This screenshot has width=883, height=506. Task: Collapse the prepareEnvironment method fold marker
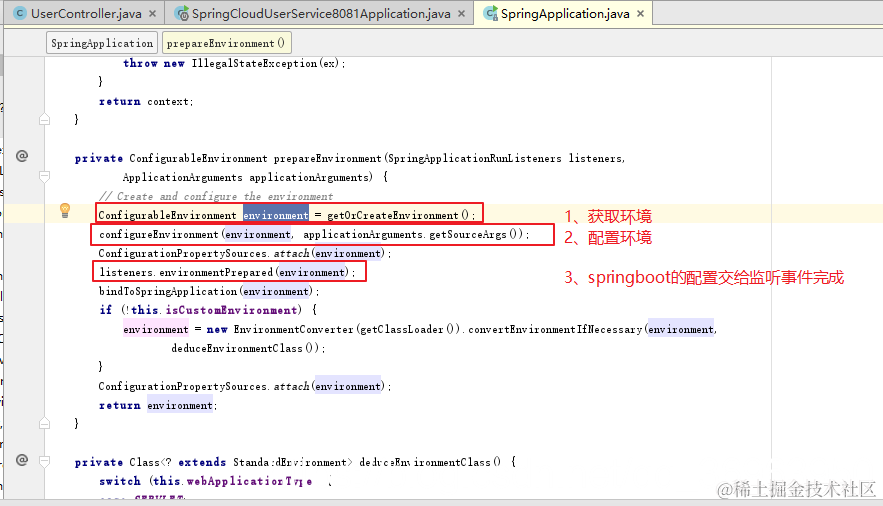(x=44, y=177)
